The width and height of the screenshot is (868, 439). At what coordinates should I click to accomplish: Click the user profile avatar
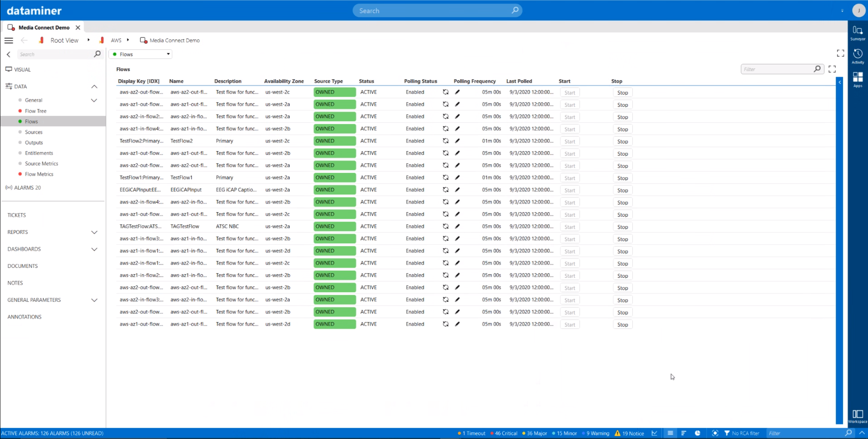coord(859,10)
